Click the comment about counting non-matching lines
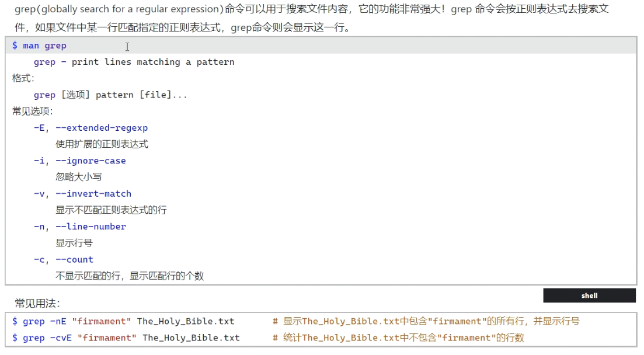 coord(398,337)
